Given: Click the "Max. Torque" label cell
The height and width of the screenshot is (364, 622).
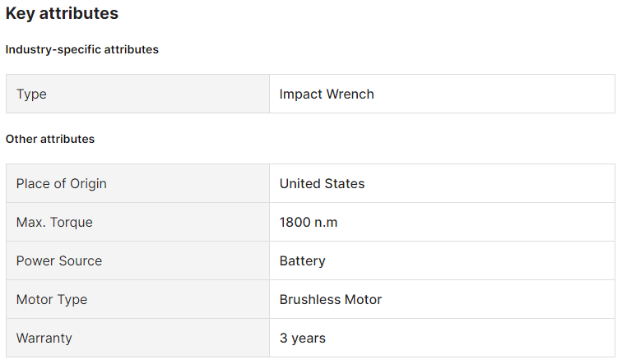Looking at the screenshot, I should pos(54,223).
